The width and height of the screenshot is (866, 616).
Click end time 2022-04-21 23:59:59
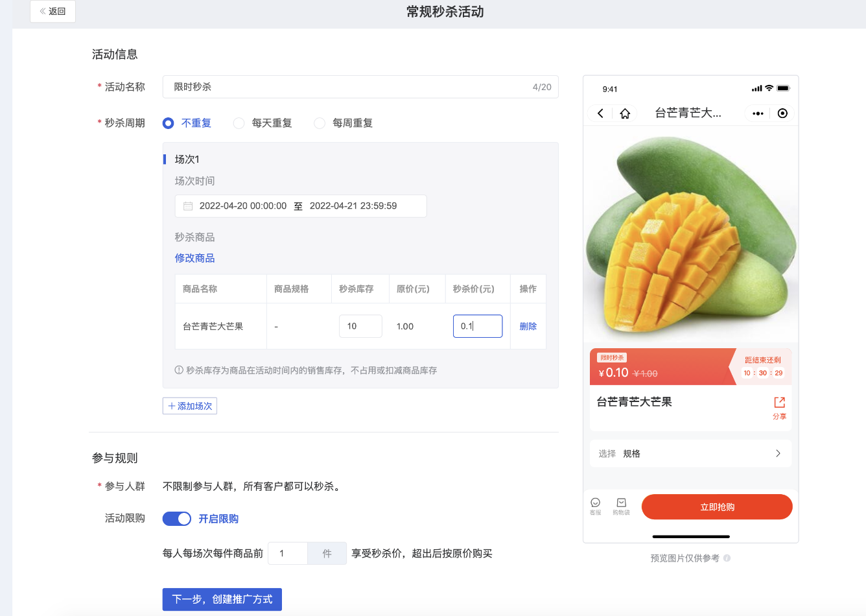pyautogui.click(x=353, y=206)
